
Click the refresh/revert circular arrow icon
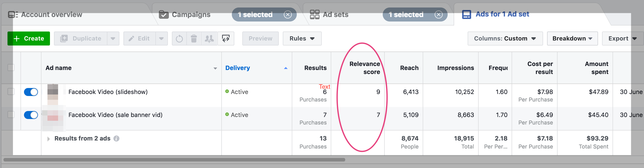(x=179, y=38)
